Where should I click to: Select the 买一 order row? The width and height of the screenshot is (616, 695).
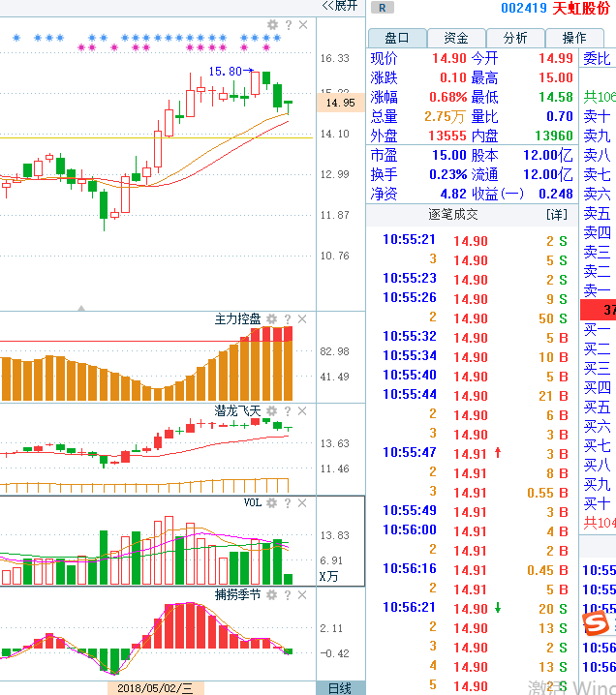click(599, 330)
